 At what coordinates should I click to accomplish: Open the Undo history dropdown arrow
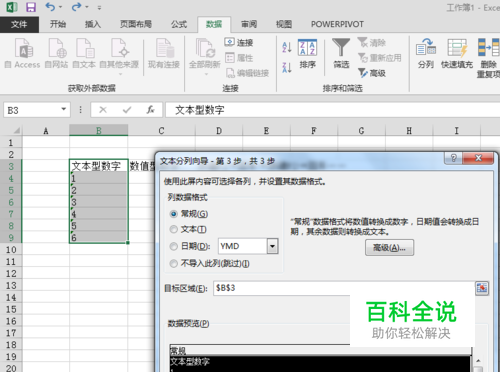click(x=60, y=7)
